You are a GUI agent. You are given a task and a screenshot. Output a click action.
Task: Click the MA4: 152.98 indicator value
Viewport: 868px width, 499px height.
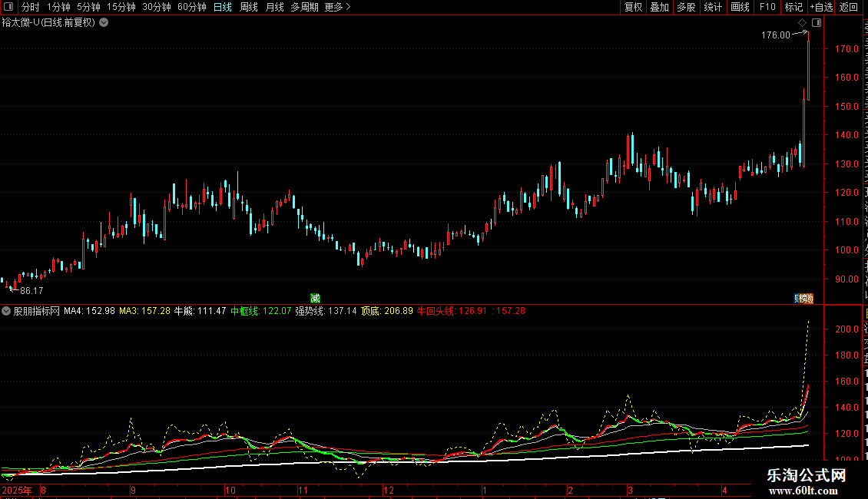click(x=89, y=311)
